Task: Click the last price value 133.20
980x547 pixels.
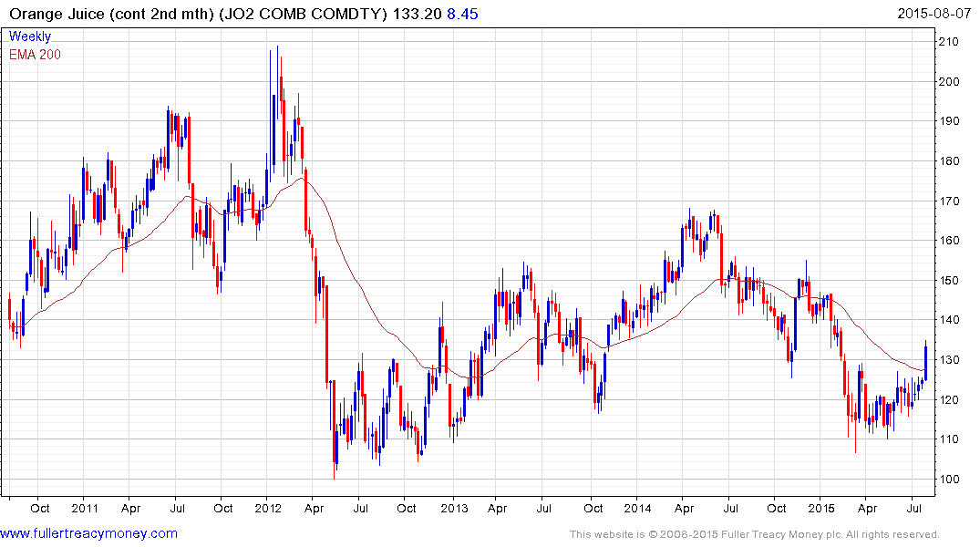Action: tap(417, 14)
